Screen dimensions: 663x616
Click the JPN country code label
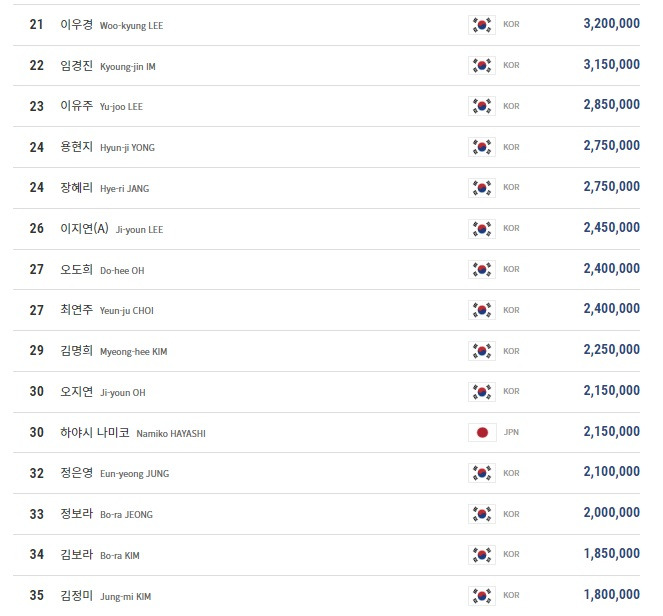(511, 433)
